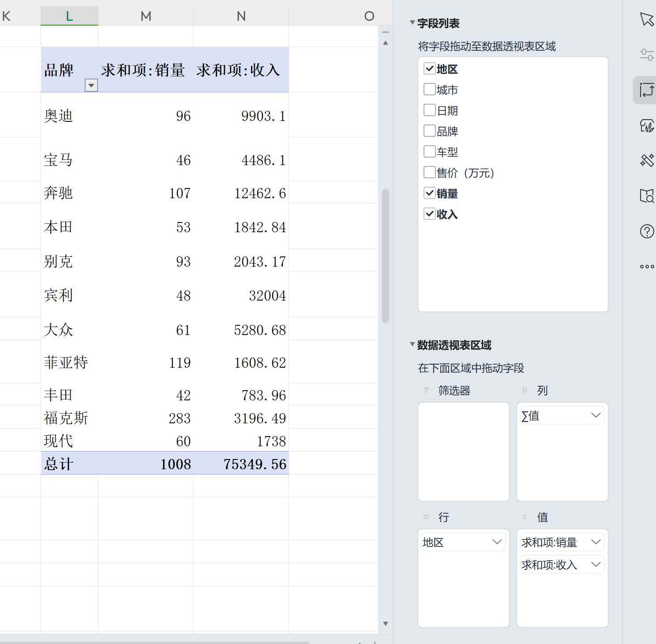The width and height of the screenshot is (656, 644).
Task: Collapse the 字段列表 section
Action: click(x=412, y=23)
